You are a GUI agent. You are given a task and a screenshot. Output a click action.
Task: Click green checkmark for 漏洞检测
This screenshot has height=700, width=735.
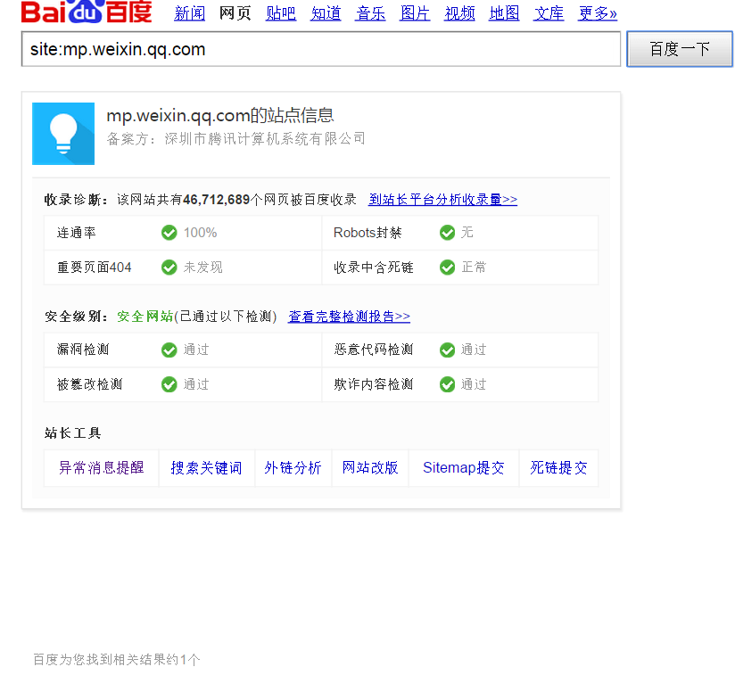pos(169,350)
